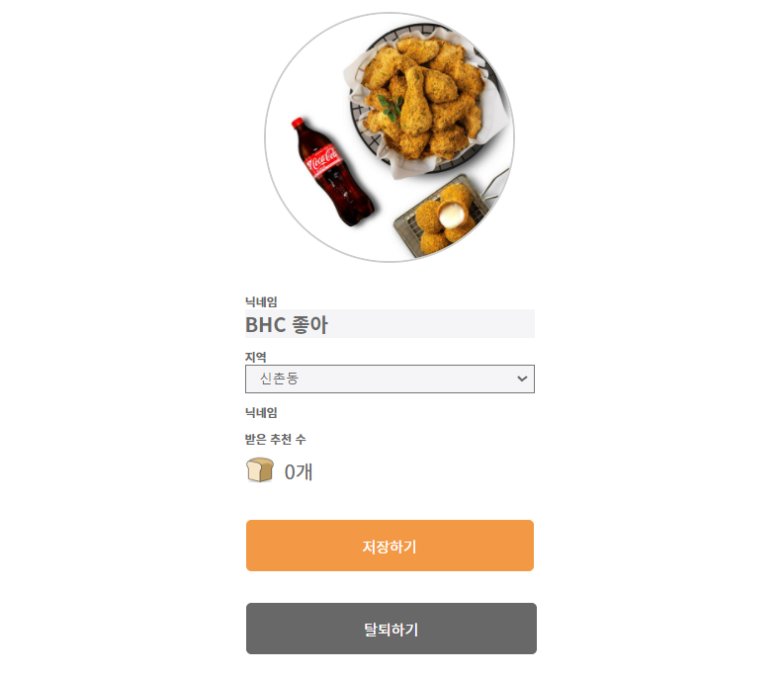Click the red cap of the cola bottle
The height and width of the screenshot is (675, 784).
[x=298, y=122]
